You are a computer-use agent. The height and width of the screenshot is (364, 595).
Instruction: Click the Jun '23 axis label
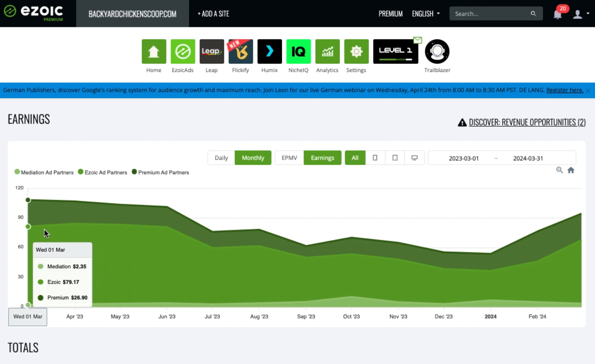167,317
